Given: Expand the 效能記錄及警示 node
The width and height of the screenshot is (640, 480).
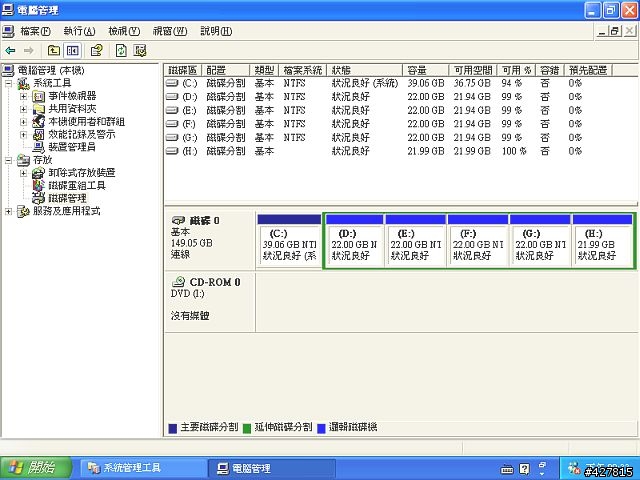Looking at the screenshot, I should 24,135.
